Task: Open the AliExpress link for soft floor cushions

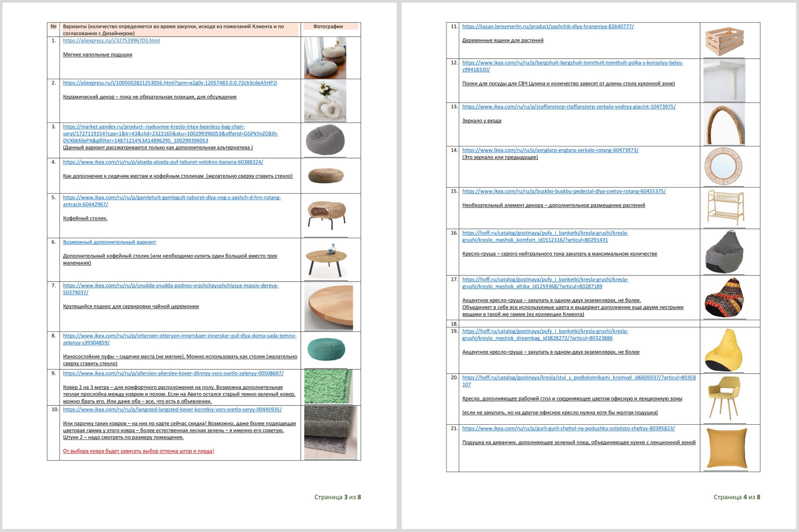Action: pos(111,41)
